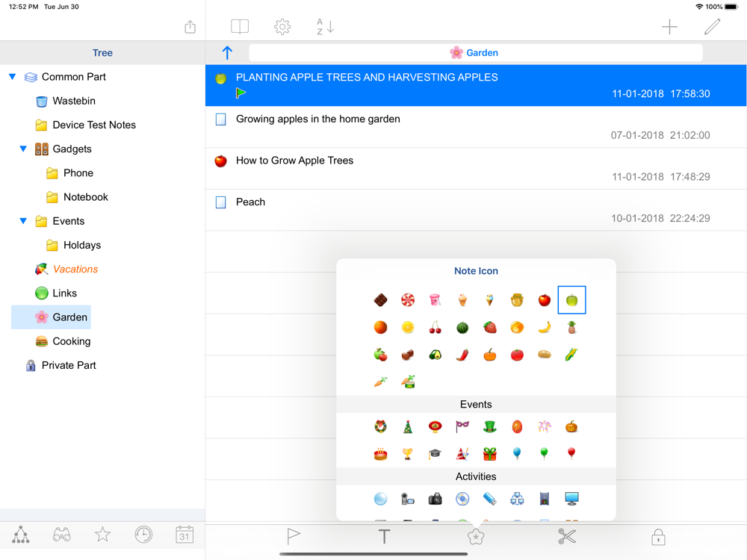Choose the trophy cup icon
Viewport: 747px width, 560px height.
408,454
